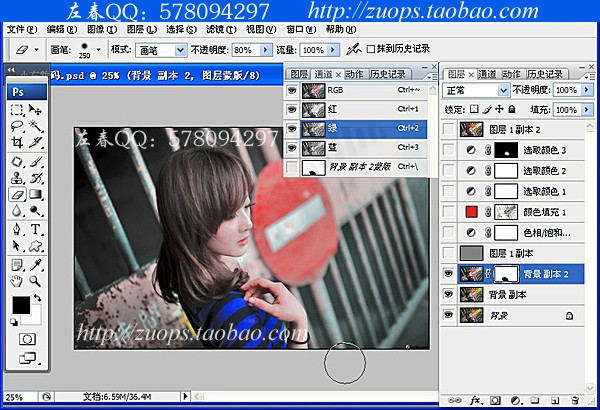Select the History Brush tool
Screen dimensions: 600x410
36,178
